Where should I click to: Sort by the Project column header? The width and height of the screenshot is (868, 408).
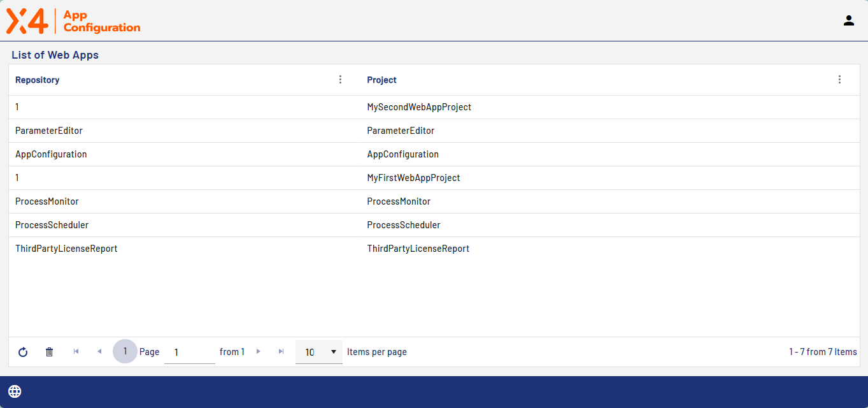[x=382, y=80]
